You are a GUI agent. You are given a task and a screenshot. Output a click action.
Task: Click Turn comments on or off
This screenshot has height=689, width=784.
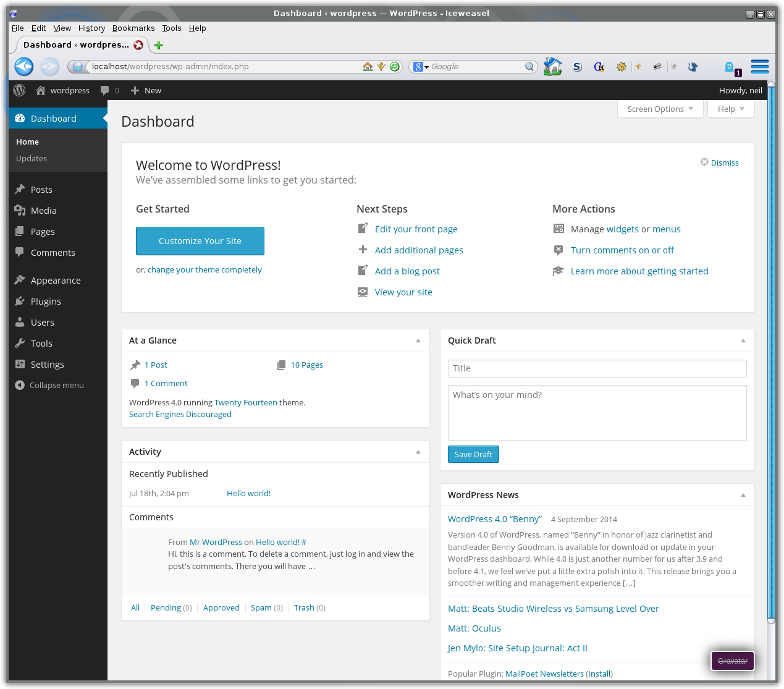click(x=622, y=250)
